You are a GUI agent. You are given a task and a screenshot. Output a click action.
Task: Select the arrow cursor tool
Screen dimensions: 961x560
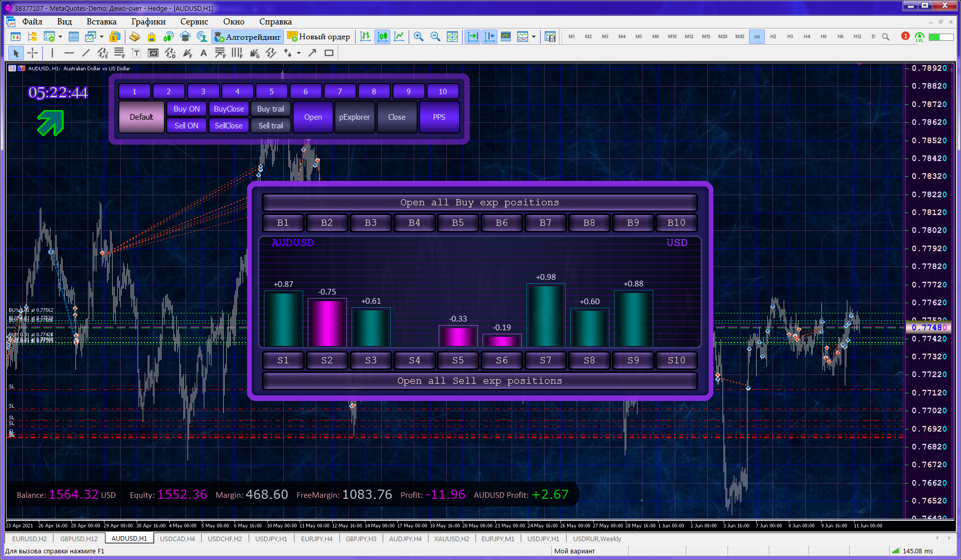(16, 53)
